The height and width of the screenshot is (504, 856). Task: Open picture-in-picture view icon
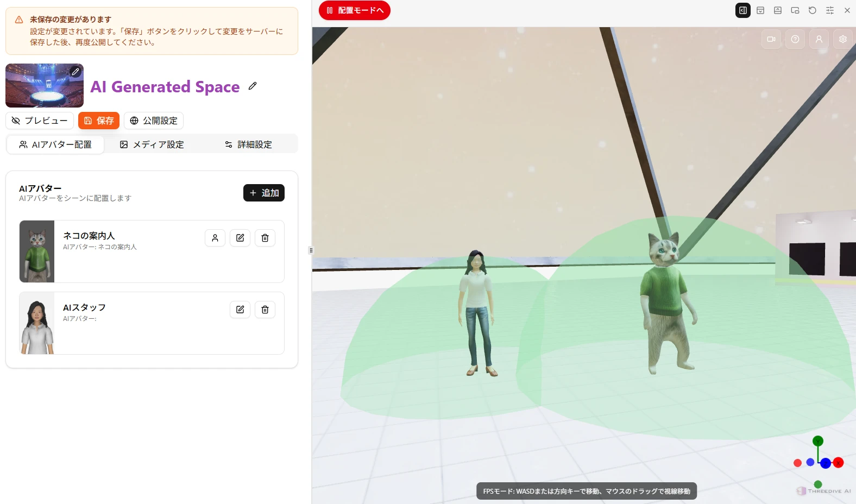click(795, 10)
